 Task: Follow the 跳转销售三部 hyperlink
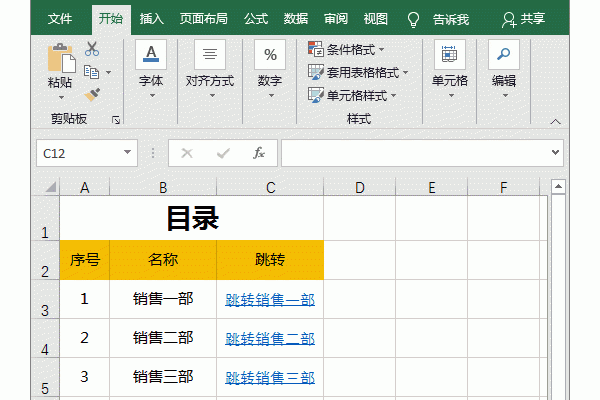point(270,378)
